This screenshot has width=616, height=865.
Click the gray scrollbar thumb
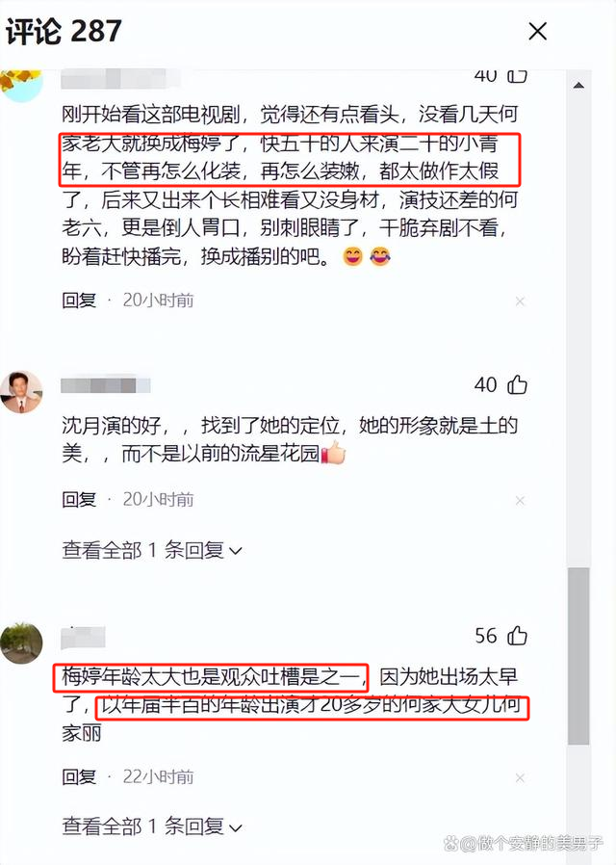pyautogui.click(x=578, y=657)
